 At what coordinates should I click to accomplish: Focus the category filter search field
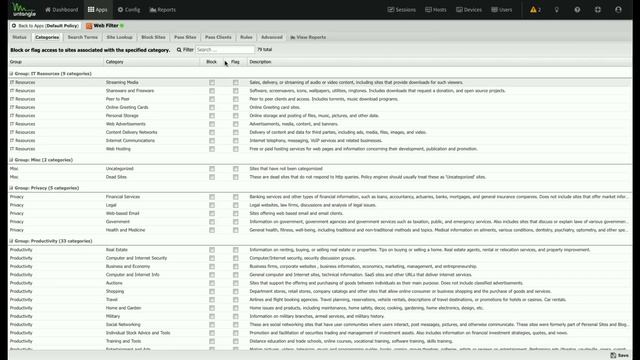[225, 50]
